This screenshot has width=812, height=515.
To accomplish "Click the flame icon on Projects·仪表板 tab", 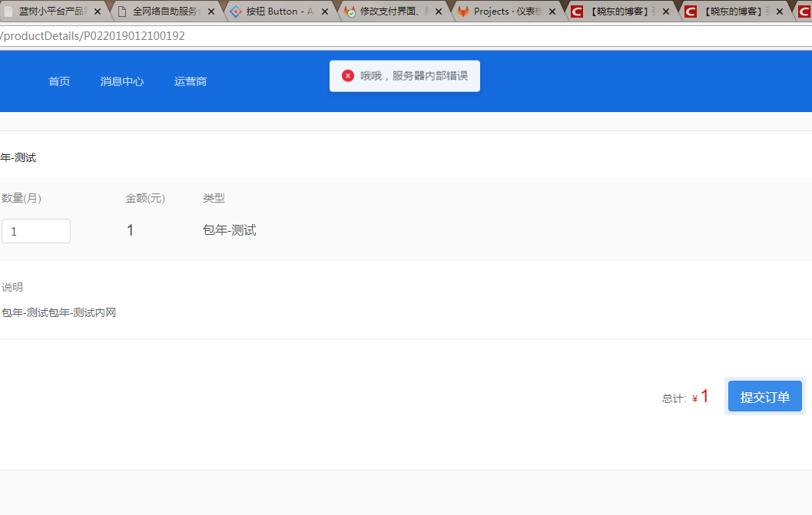I will pos(463,12).
